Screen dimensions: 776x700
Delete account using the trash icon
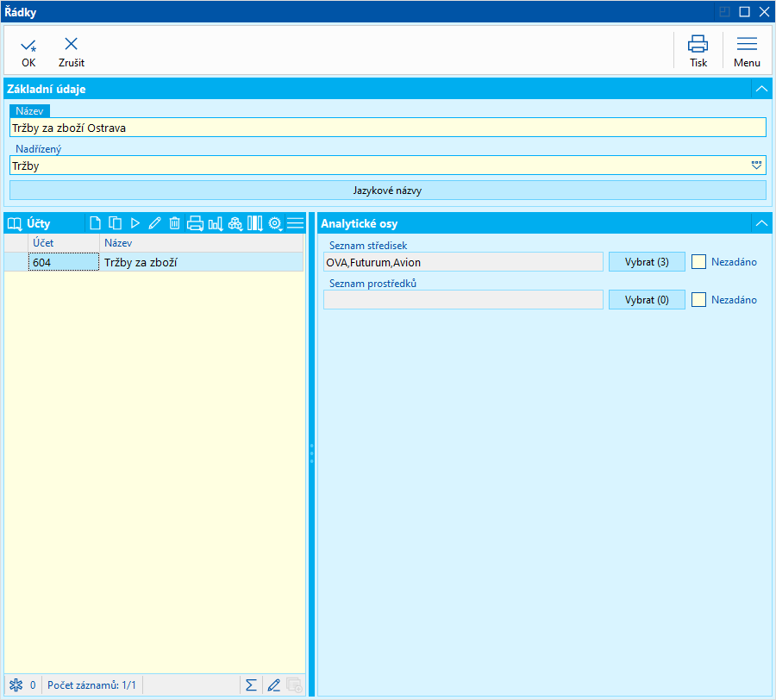pos(174,223)
